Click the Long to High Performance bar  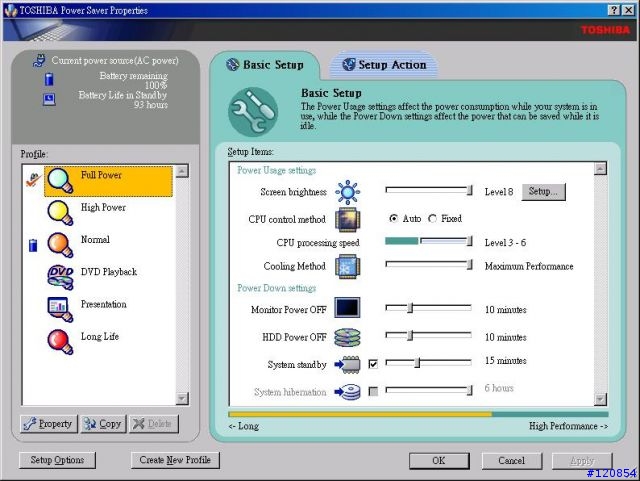tap(418, 414)
